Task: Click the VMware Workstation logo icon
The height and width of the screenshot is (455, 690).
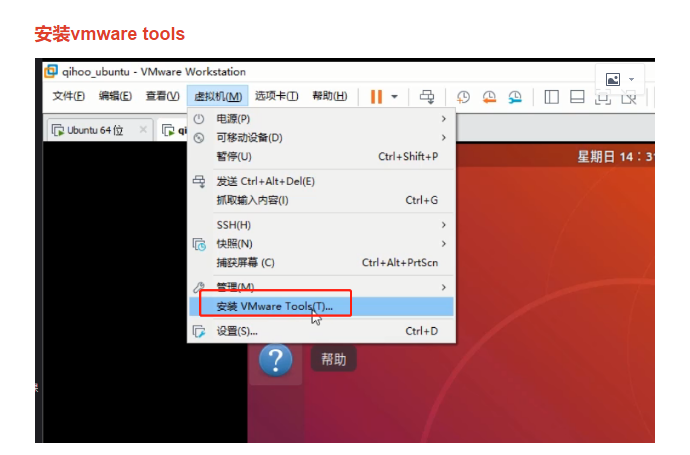Action: (x=51, y=71)
